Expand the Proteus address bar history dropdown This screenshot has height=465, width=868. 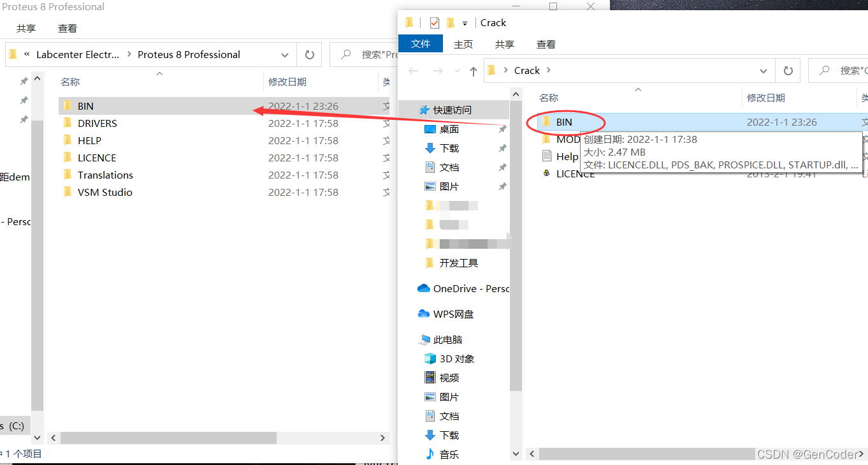(286, 55)
